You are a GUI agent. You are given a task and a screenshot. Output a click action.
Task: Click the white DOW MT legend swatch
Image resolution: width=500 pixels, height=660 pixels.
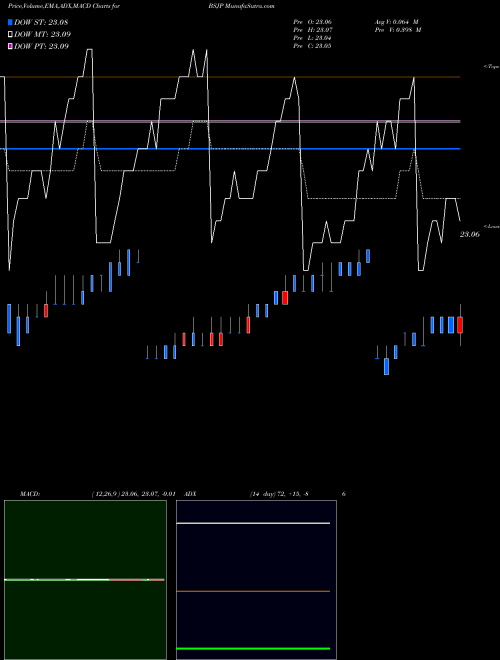coord(11,34)
